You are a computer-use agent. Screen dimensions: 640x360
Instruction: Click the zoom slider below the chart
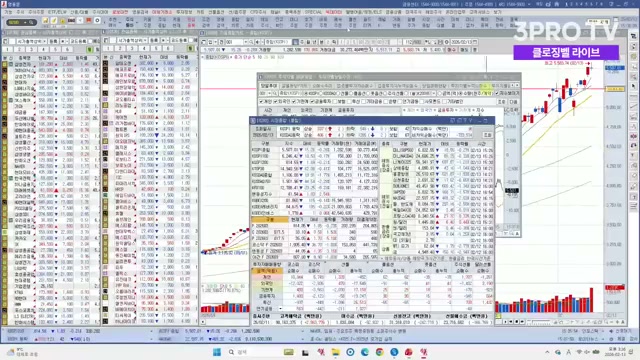(541, 322)
